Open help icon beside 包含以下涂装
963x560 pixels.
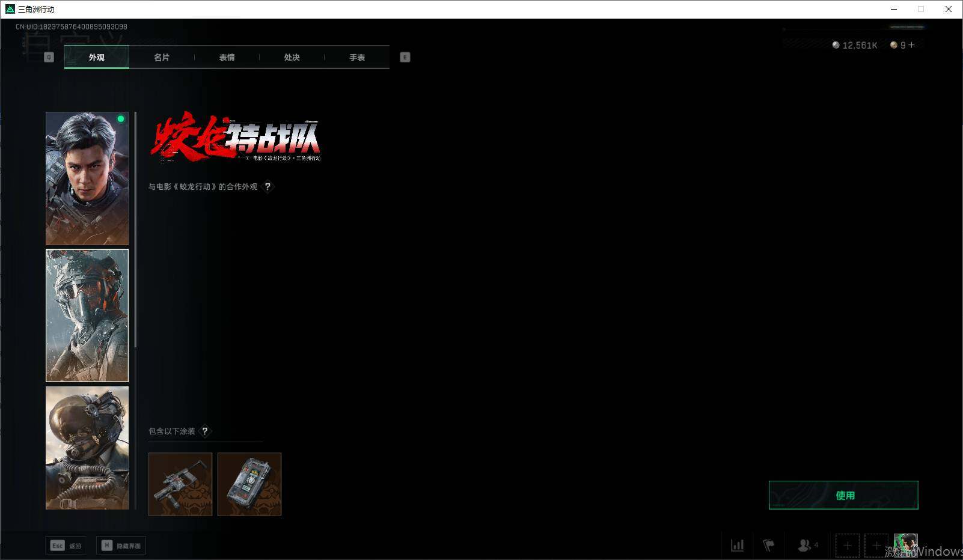click(x=204, y=431)
